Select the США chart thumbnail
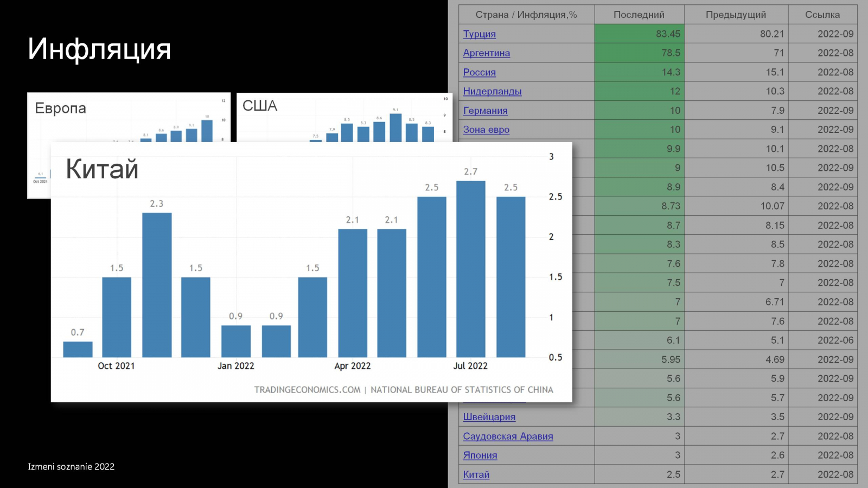The width and height of the screenshot is (868, 488). coord(344,117)
